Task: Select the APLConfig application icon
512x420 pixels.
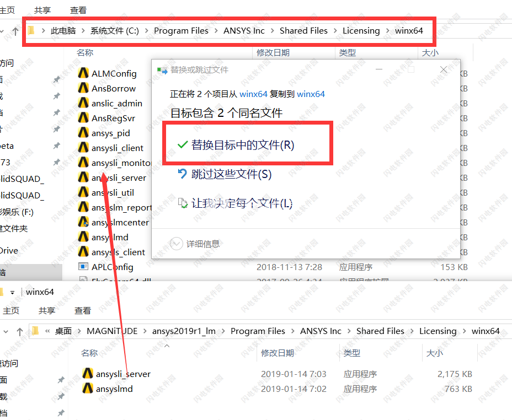Action: 83,267
